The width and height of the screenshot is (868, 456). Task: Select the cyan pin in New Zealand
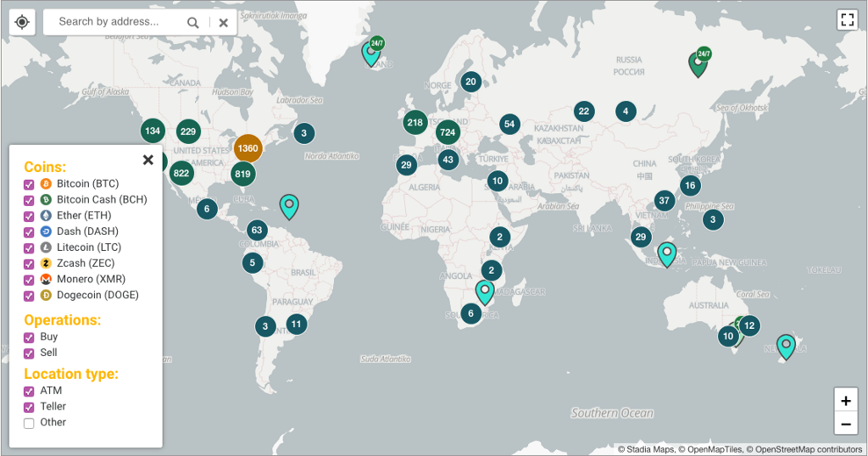tap(786, 347)
